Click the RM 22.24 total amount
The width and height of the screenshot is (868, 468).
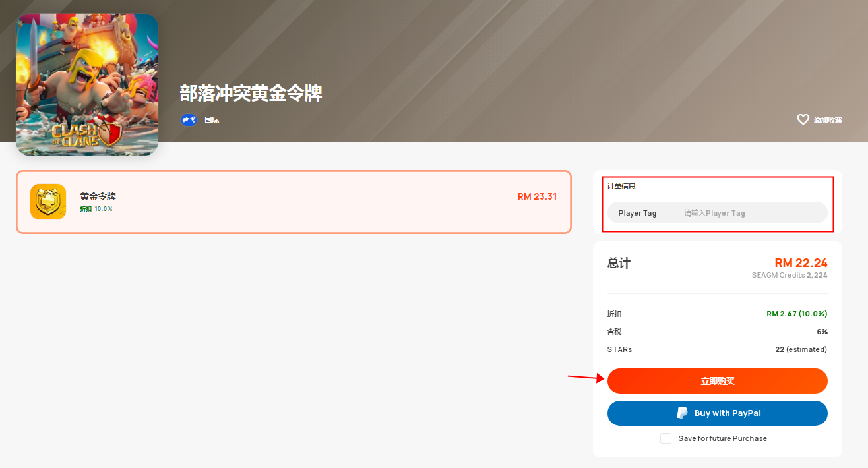coord(801,263)
